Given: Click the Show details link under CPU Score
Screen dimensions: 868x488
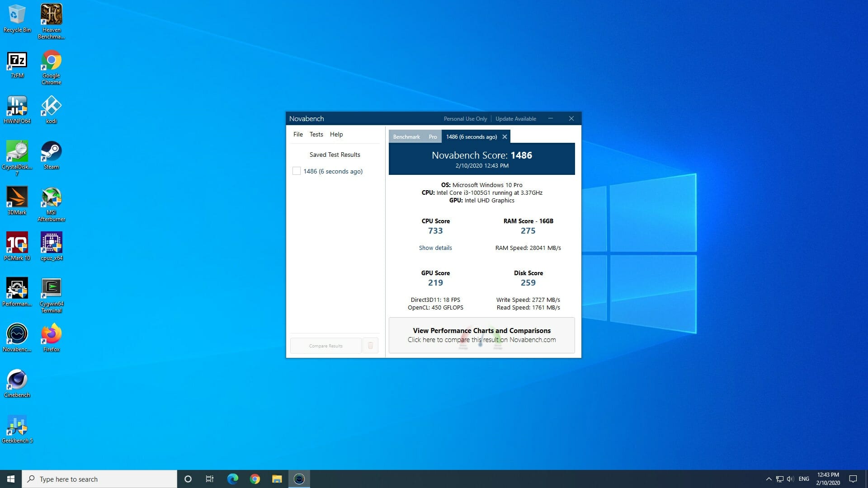Looking at the screenshot, I should 435,248.
